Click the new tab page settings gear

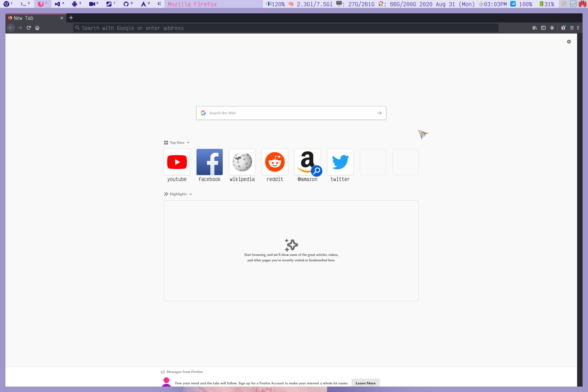[569, 42]
